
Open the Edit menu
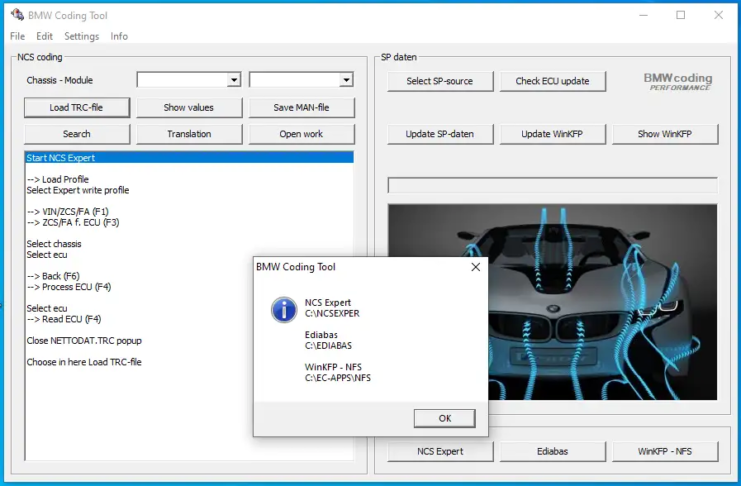pos(44,36)
